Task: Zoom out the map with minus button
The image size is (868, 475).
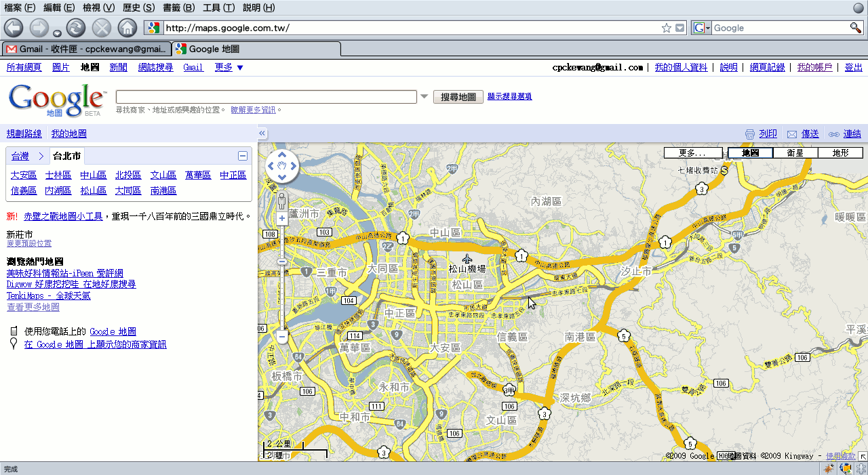Action: (282, 335)
